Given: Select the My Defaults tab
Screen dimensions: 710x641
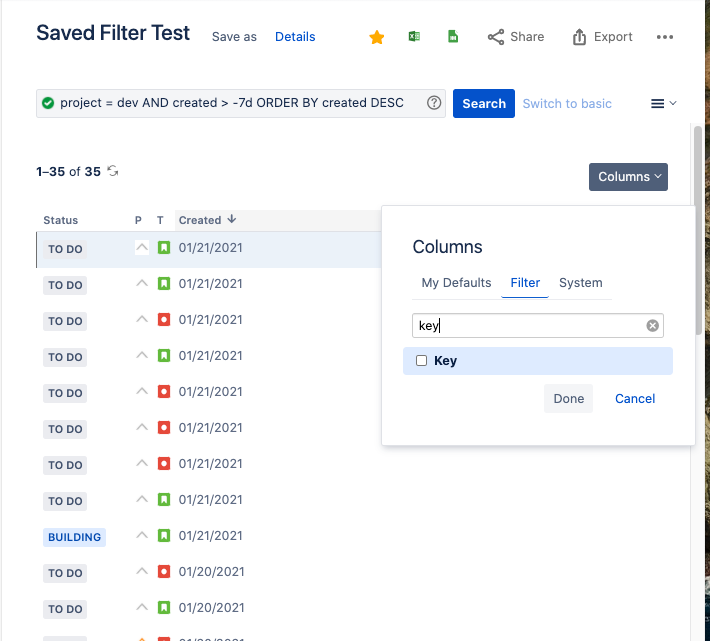Looking at the screenshot, I should point(456,282).
